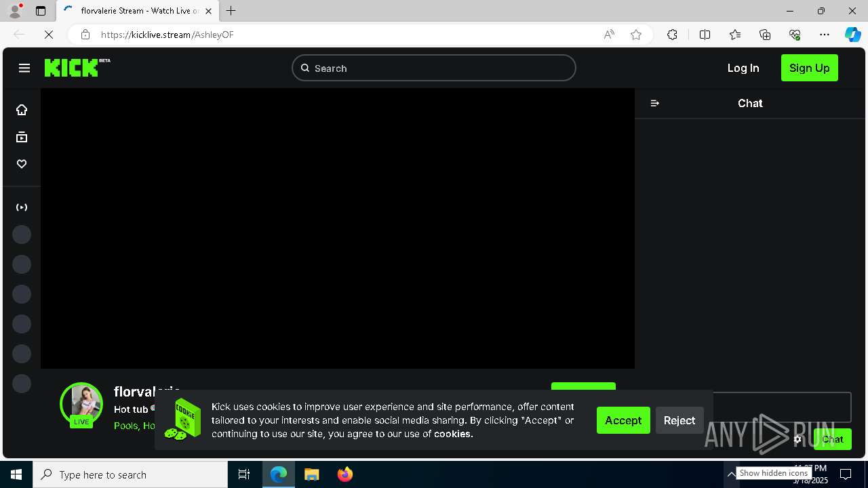Collapse the chat panel arrow icon

pos(654,103)
